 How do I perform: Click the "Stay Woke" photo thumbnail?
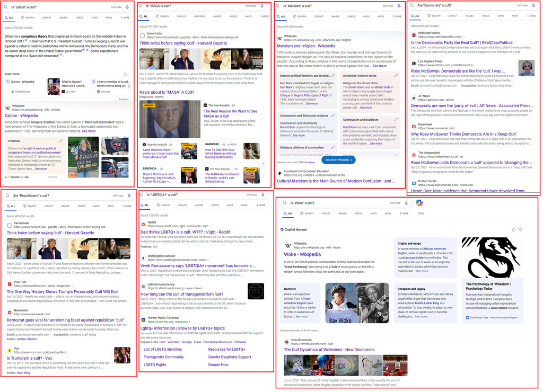341,303
